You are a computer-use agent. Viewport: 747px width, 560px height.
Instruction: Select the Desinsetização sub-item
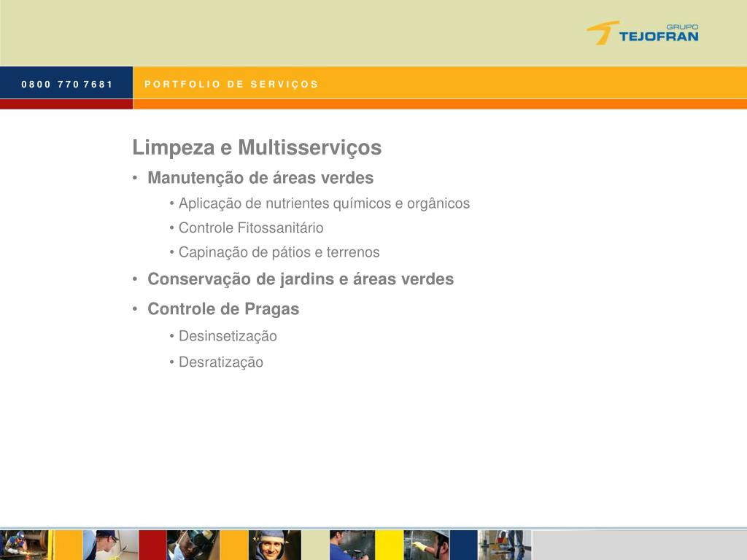(x=228, y=336)
